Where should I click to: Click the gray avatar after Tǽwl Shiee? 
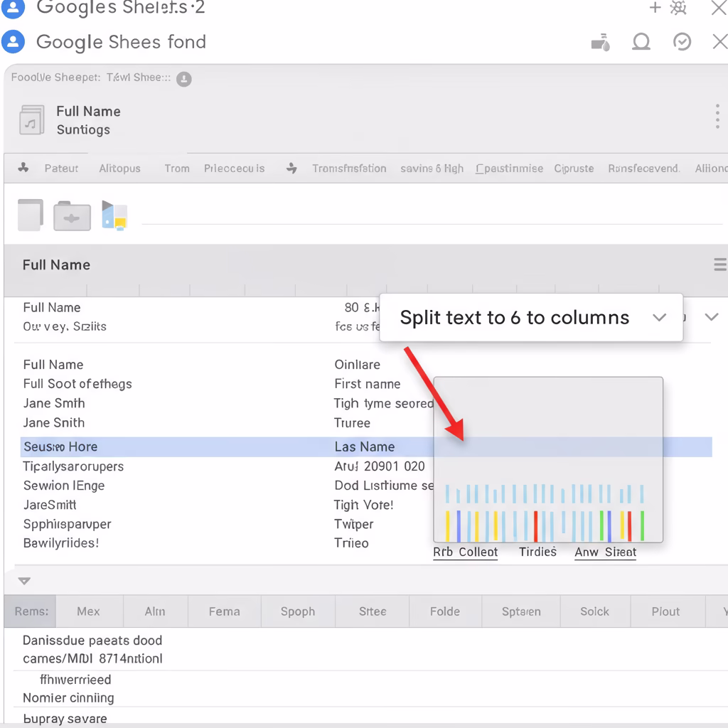tap(184, 79)
